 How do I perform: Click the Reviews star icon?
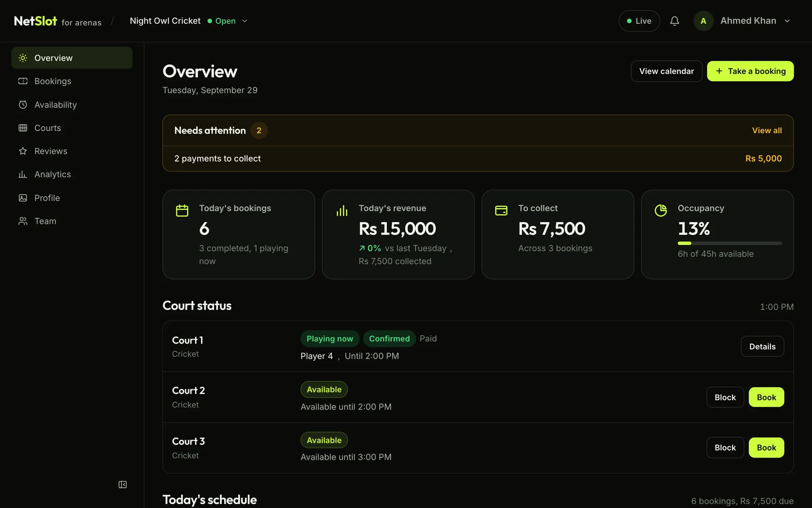23,151
